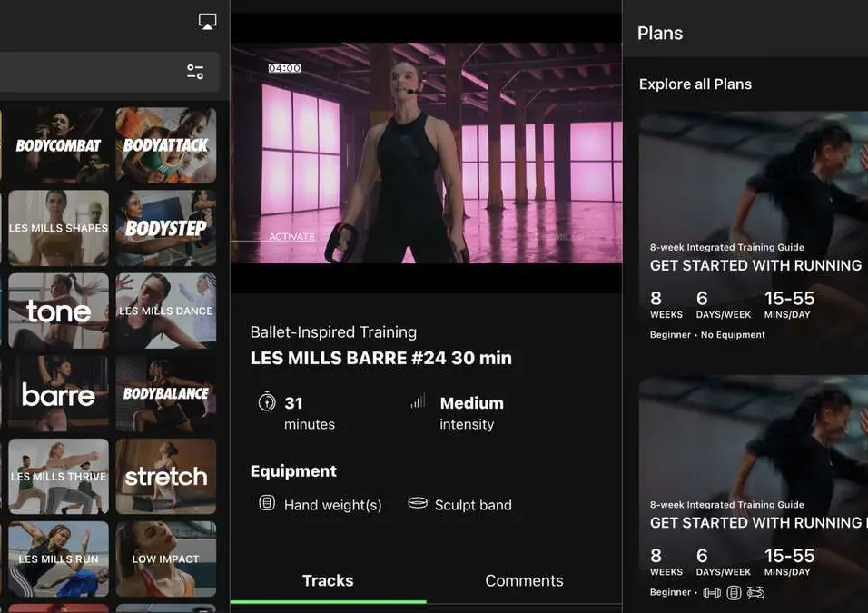
Task: Click the Sculpt band label
Action: [473, 505]
